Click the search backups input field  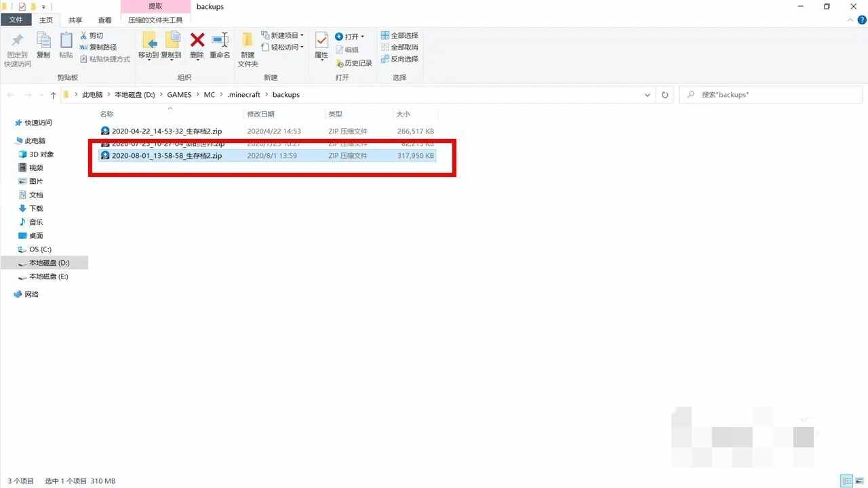click(773, 95)
